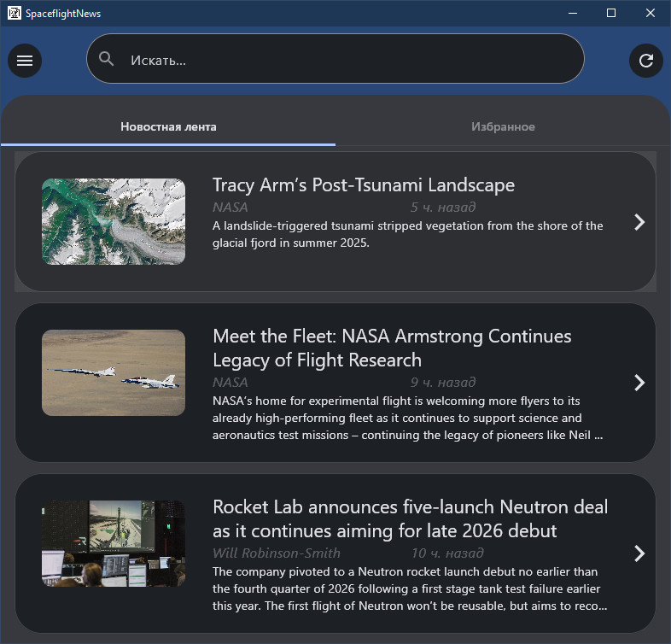Image resolution: width=671 pixels, height=644 pixels.
Task: Focus the Искать... search field
Action: pos(335,59)
